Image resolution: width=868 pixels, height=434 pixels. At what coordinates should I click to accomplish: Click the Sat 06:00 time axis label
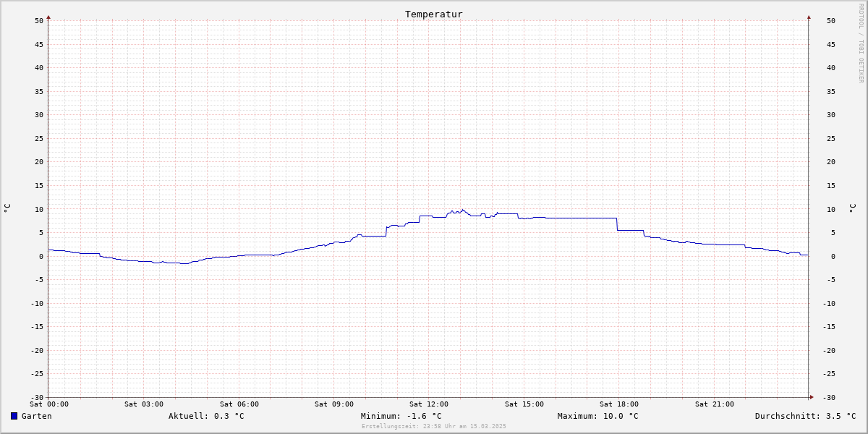click(x=239, y=404)
